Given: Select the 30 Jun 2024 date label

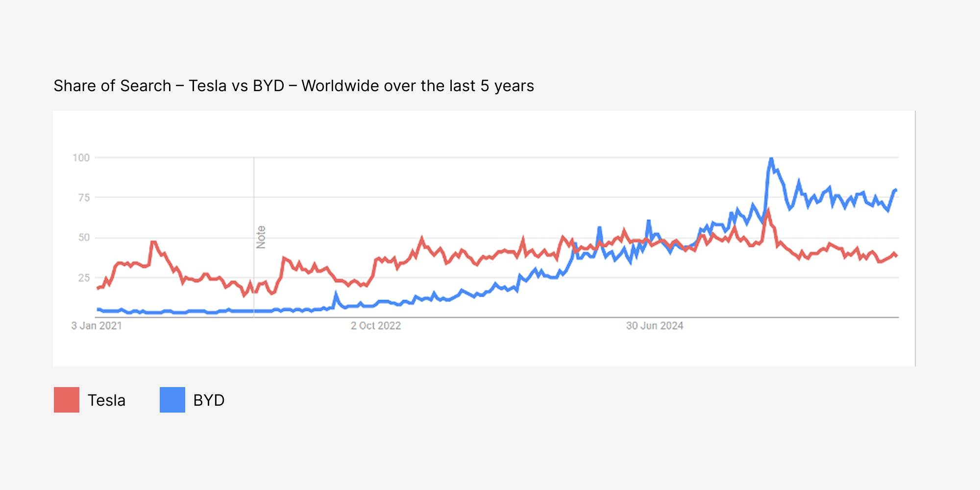Looking at the screenshot, I should [x=655, y=326].
